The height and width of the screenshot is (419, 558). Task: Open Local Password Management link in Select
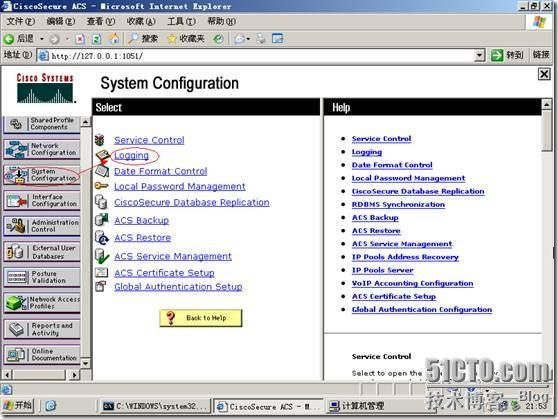point(180,187)
